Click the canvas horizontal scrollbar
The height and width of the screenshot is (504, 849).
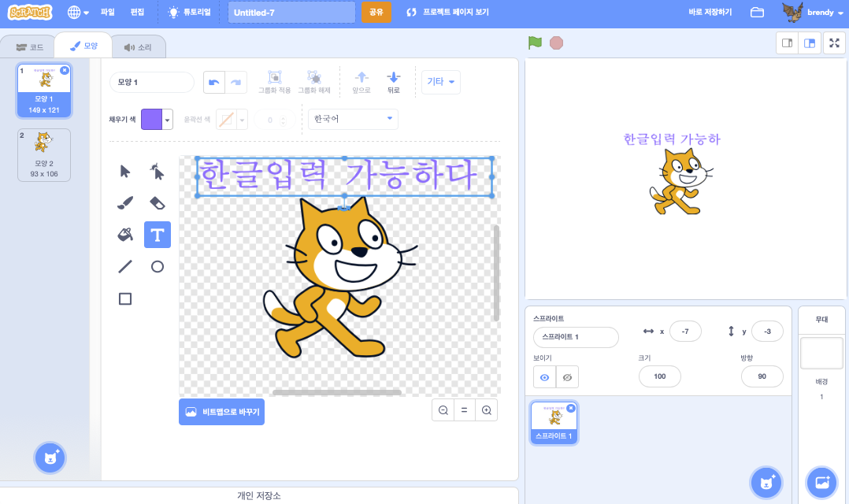(337, 392)
